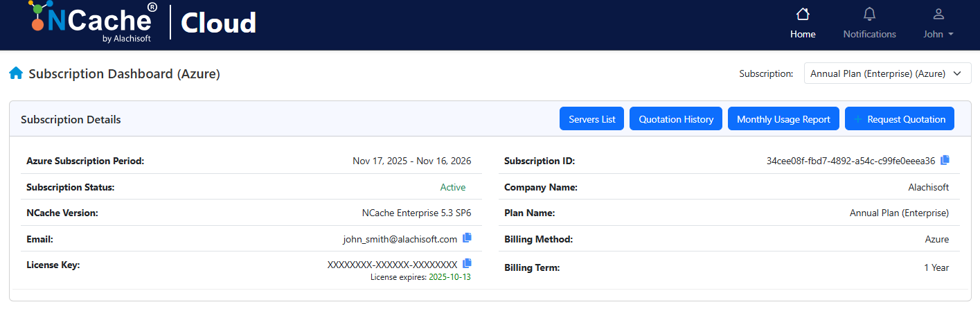Expand the John account menu caret
Viewport: 980px width, 309px height.
click(x=951, y=35)
